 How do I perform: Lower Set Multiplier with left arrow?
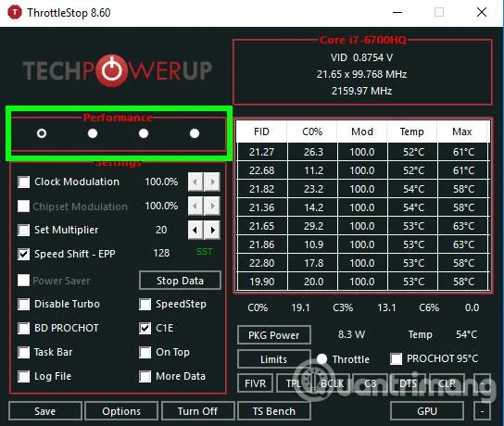point(195,230)
